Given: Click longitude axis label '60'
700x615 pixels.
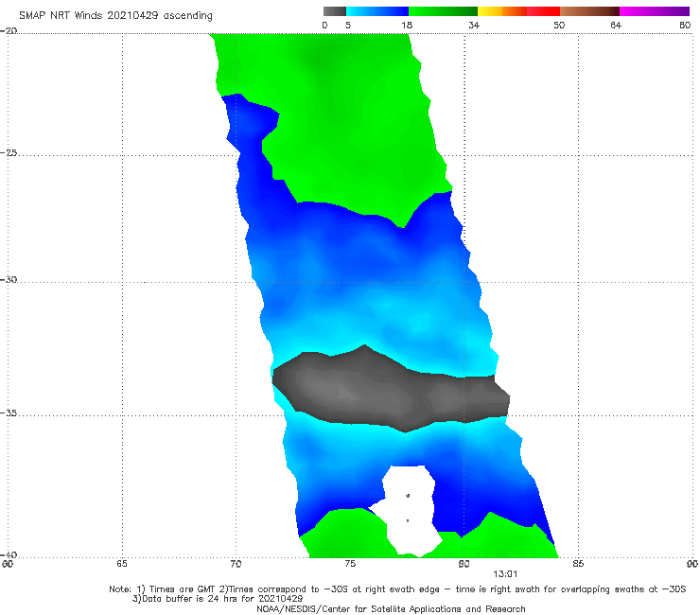Looking at the screenshot, I should pos(8,564).
